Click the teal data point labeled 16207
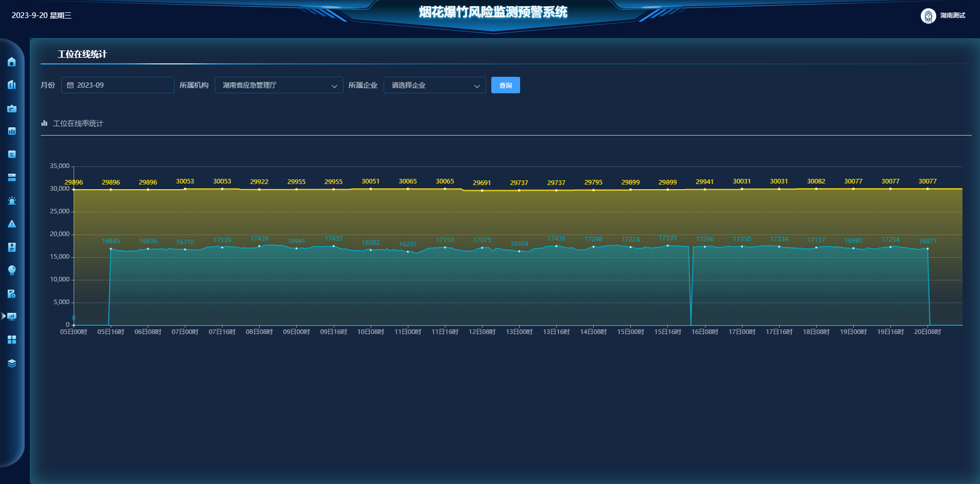Image resolution: width=980 pixels, height=484 pixels. coord(408,252)
